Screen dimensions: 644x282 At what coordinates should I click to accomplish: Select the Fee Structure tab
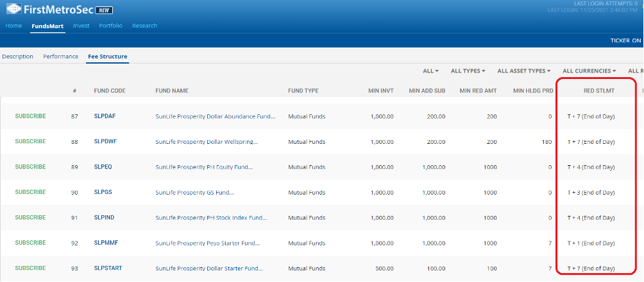[x=108, y=57]
